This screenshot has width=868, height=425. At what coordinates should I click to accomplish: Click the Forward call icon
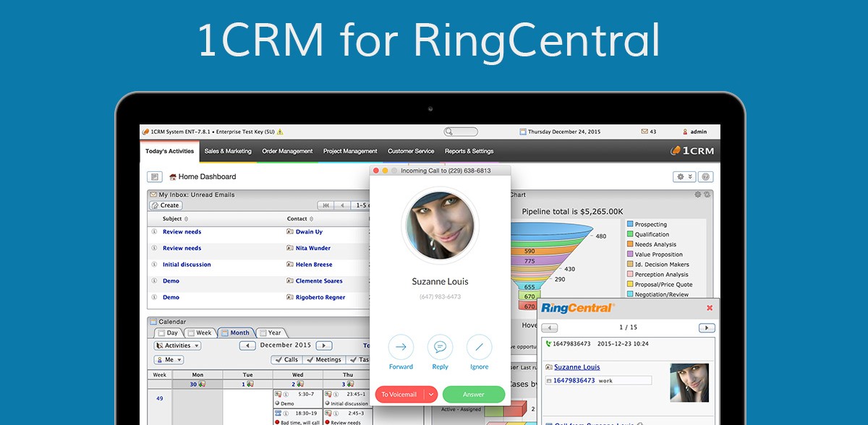(401, 347)
